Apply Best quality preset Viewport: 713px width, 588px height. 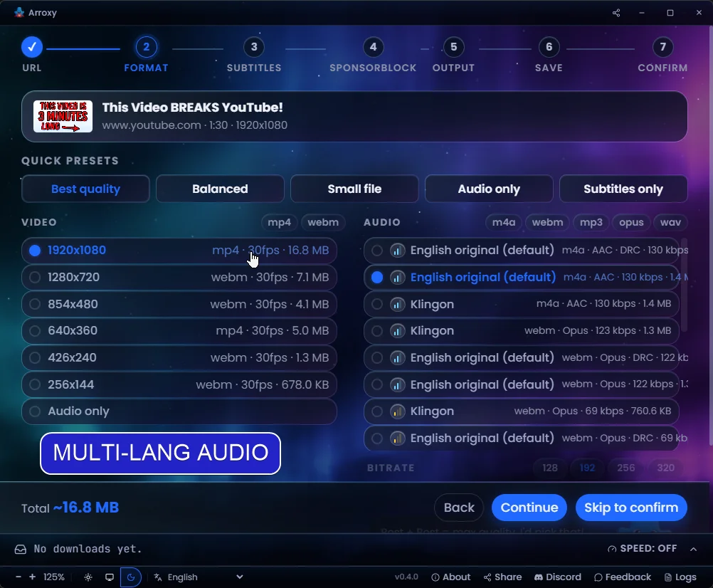point(85,189)
